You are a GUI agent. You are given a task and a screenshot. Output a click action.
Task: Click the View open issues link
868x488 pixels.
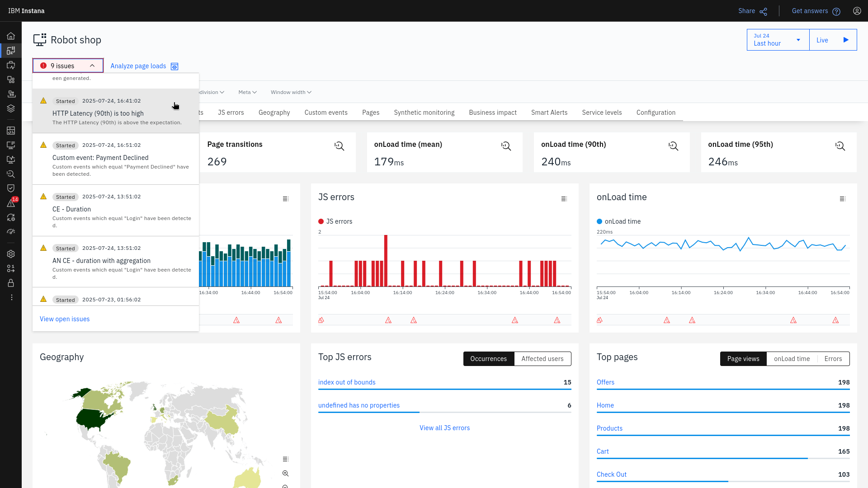click(64, 319)
